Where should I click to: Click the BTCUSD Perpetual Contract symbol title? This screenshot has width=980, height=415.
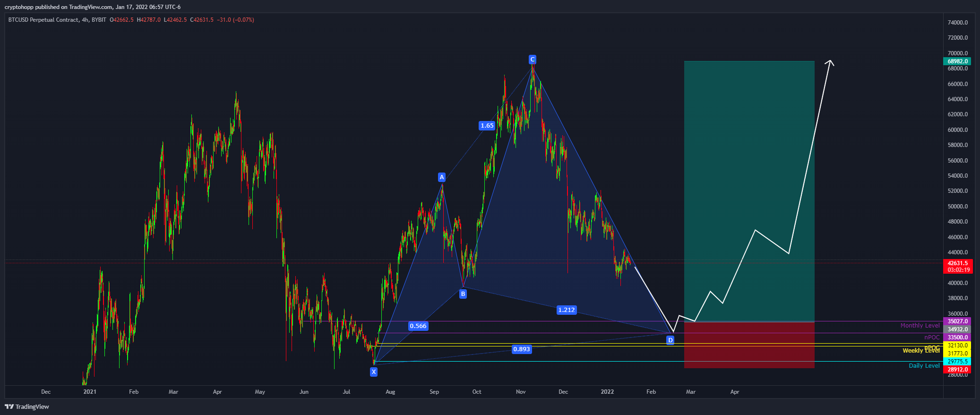43,20
